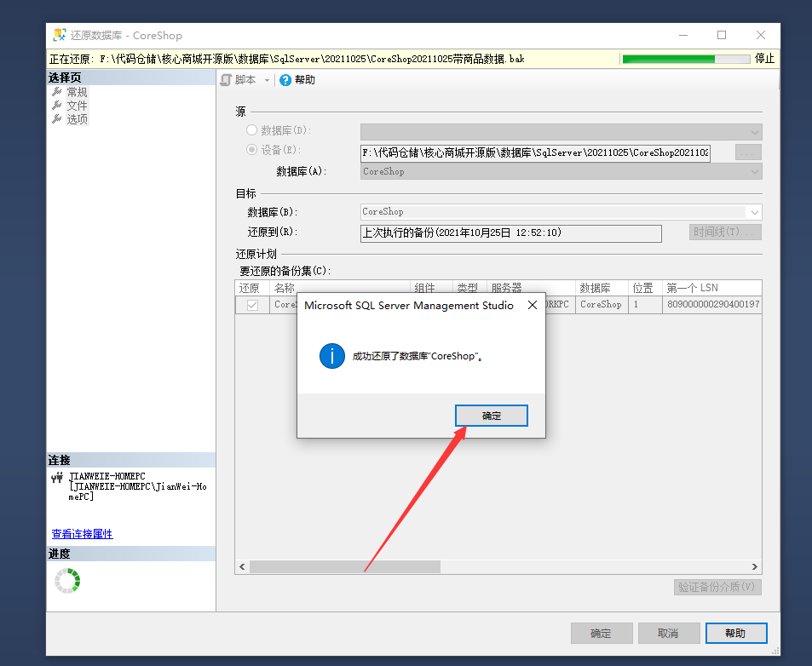
Task: Switch to the 文件 page
Action: click(78, 106)
